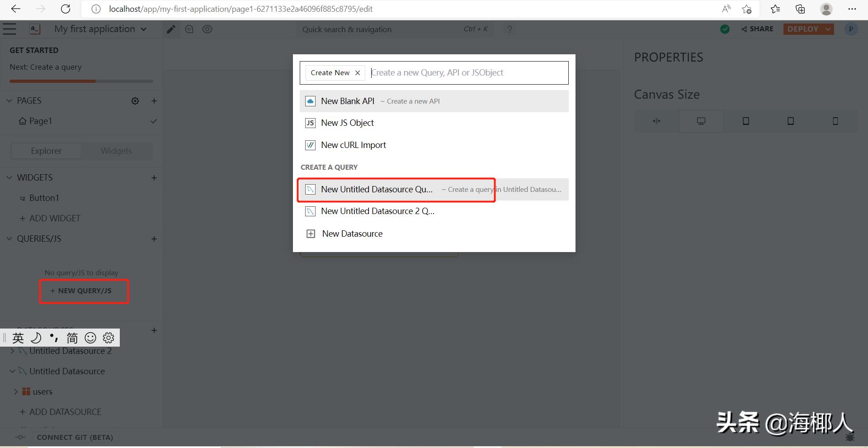Choose New cURL Import option
The image size is (868, 448).
tap(434, 145)
